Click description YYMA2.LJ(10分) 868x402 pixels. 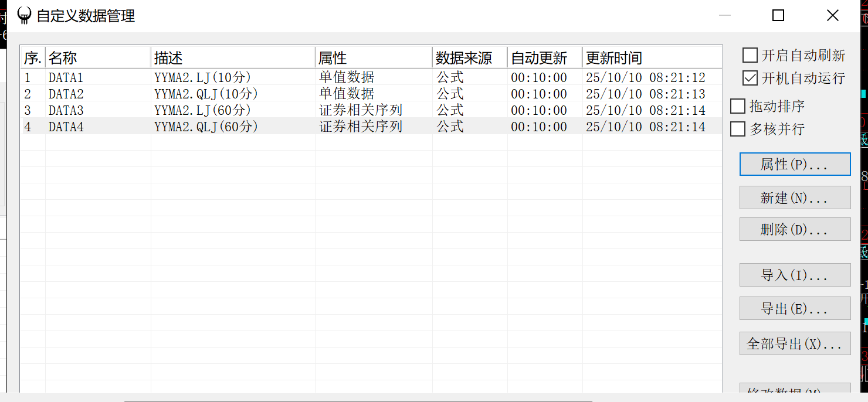(202, 77)
